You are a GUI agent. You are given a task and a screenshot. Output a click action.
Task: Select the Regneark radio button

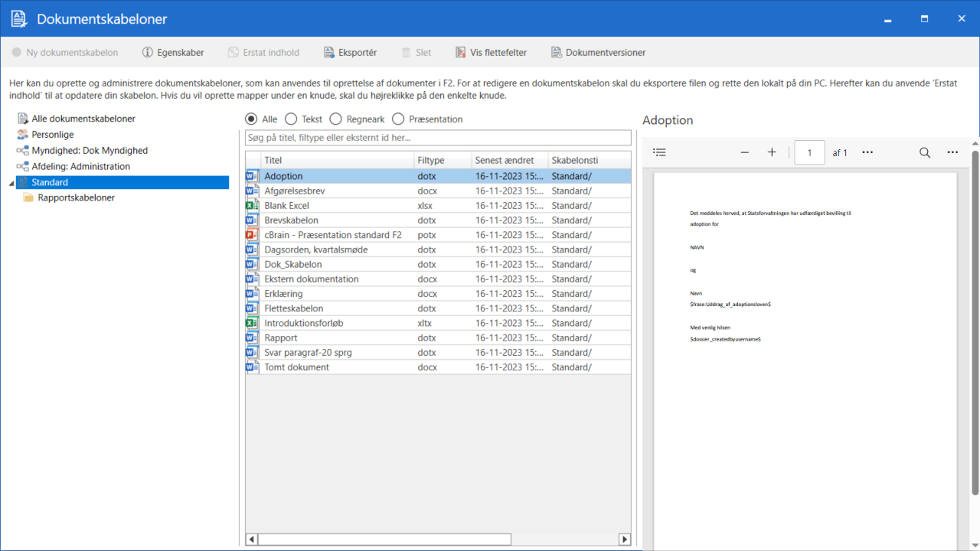tap(335, 119)
